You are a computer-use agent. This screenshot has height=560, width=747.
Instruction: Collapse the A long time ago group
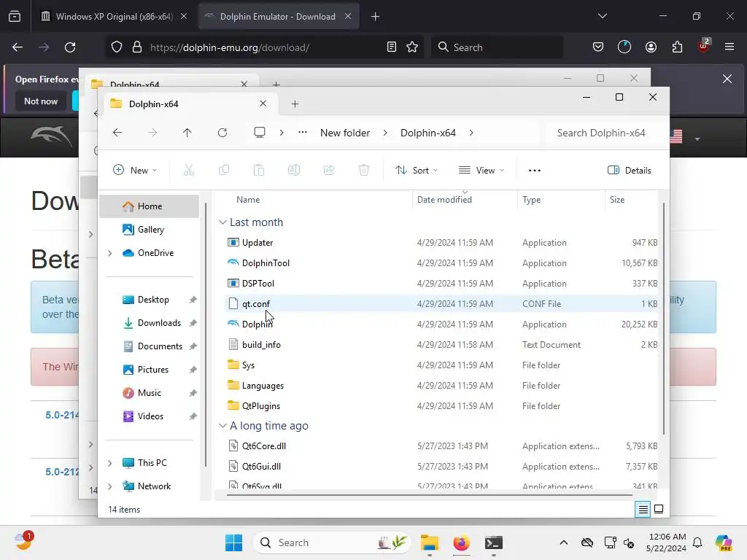[222, 426]
